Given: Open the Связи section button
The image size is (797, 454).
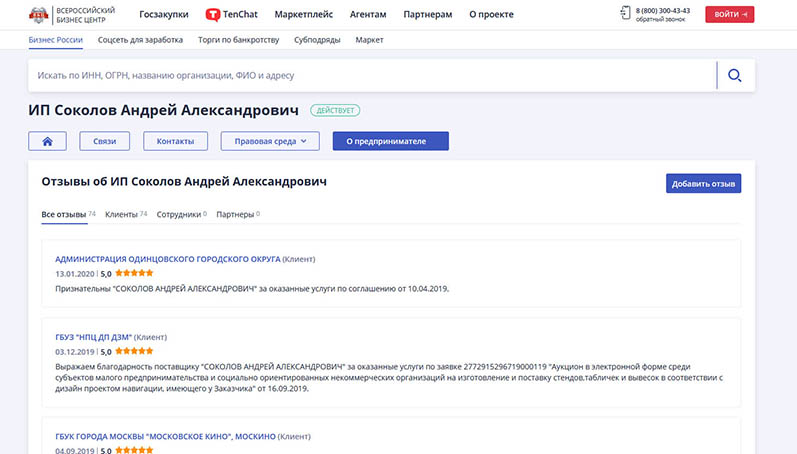Looking at the screenshot, I should pyautogui.click(x=104, y=141).
